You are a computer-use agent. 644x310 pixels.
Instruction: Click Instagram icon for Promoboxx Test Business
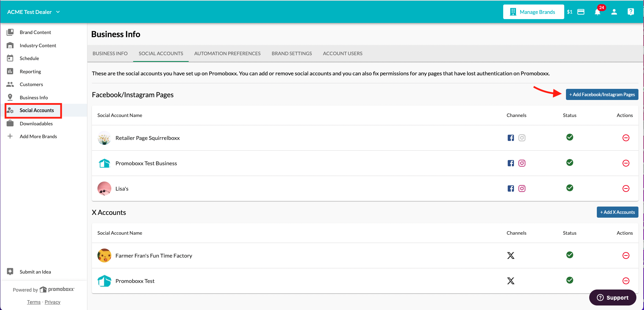point(522,163)
